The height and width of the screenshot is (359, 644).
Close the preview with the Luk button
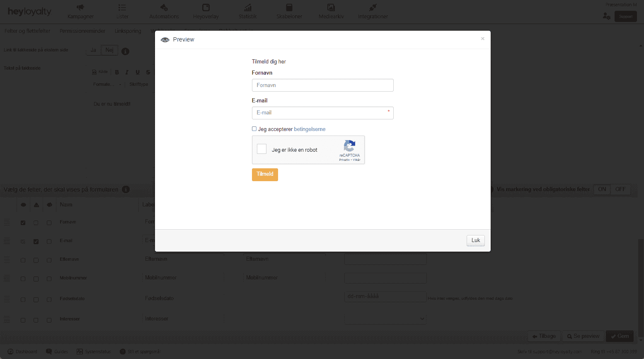(475, 240)
